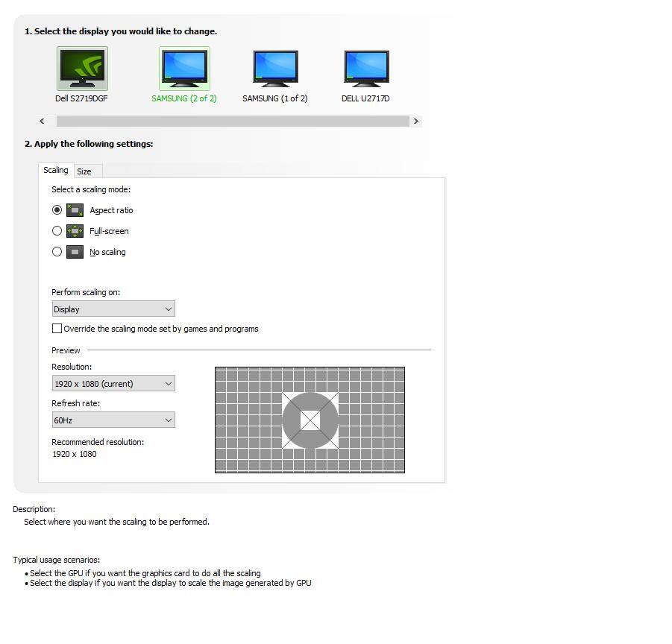Click the Full-screen scaling mode icon
Image resolution: width=672 pixels, height=644 pixels.
[75, 231]
